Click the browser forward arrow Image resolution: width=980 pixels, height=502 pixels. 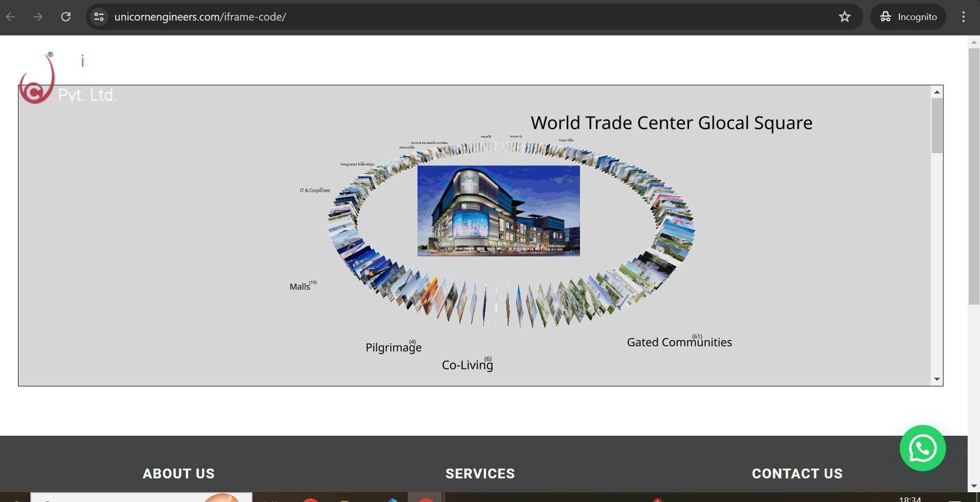tap(38, 17)
